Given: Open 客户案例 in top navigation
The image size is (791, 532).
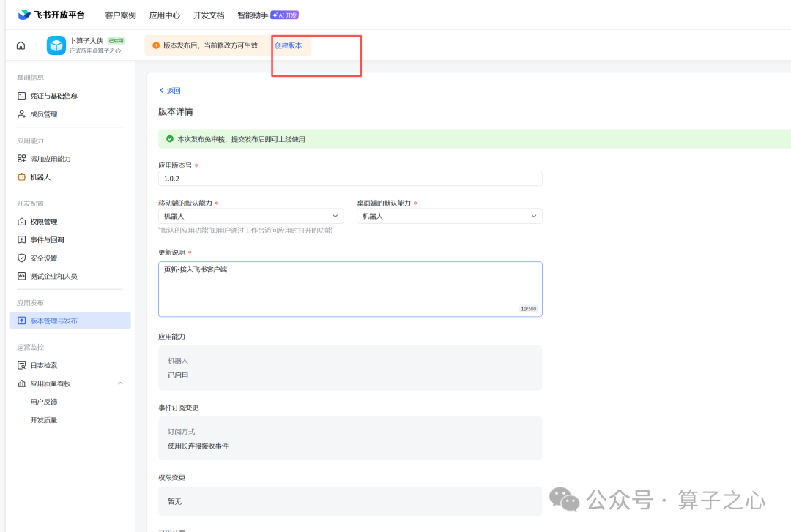Looking at the screenshot, I should point(120,15).
